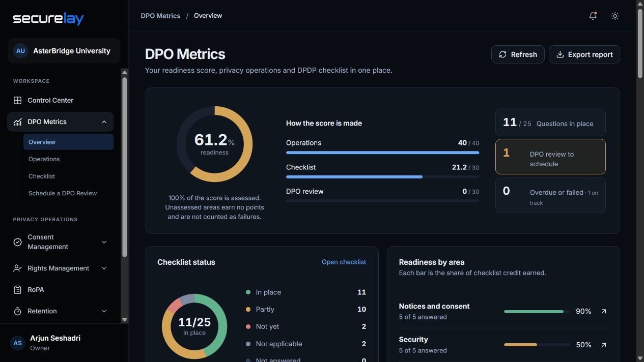
Task: Click Arjun Seshadri user name
Action: [x=55, y=338]
